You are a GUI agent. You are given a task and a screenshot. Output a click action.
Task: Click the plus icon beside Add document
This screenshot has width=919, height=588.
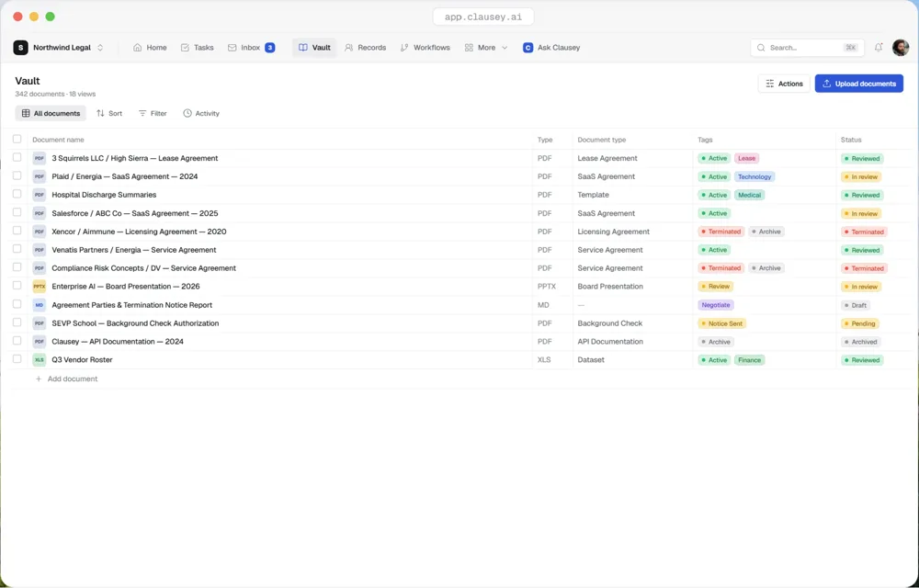[x=39, y=379]
